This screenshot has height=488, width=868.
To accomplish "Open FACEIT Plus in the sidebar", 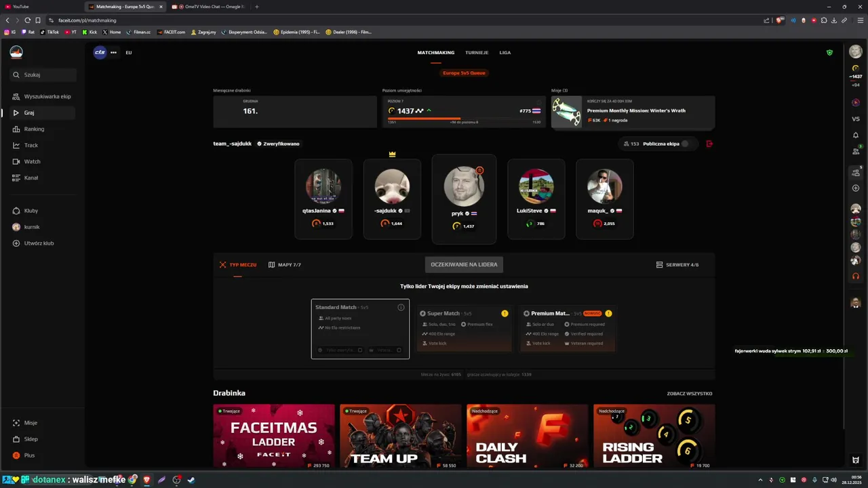I will click(x=42, y=455).
